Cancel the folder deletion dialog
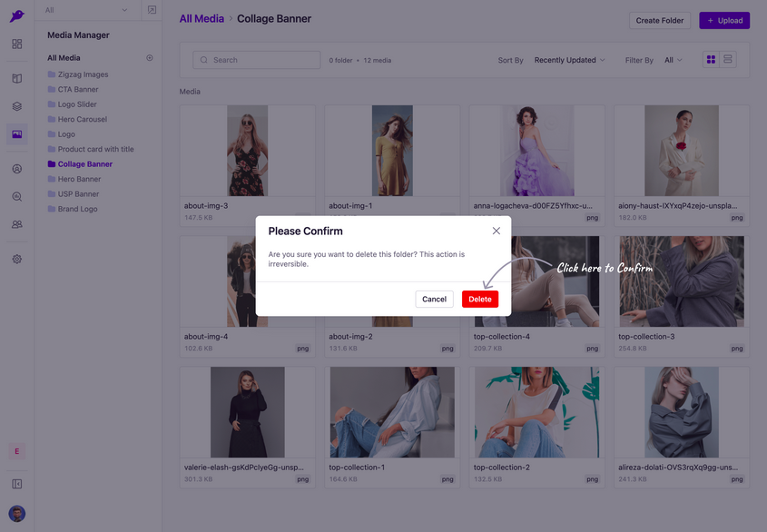The width and height of the screenshot is (767, 532). tap(434, 299)
